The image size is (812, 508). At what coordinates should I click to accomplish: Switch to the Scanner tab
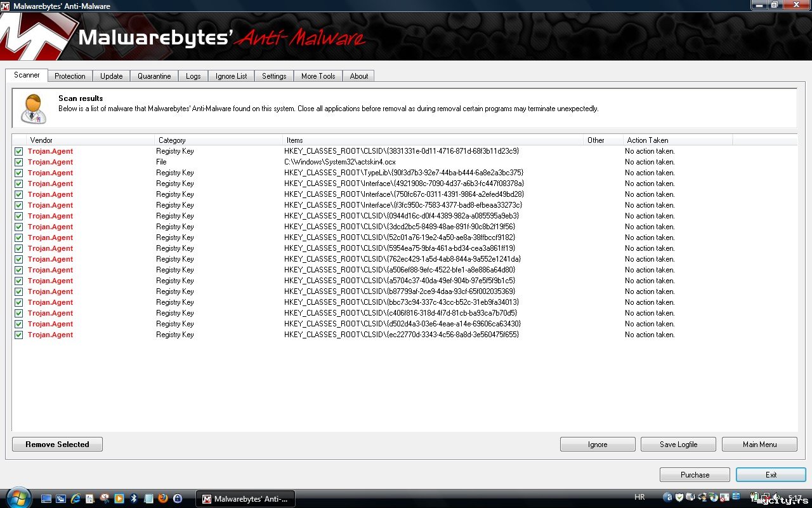(x=27, y=75)
